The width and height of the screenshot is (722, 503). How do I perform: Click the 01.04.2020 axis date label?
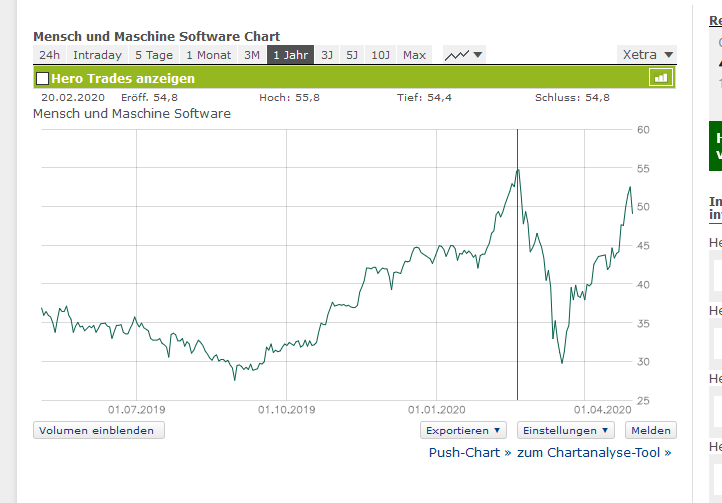click(602, 409)
